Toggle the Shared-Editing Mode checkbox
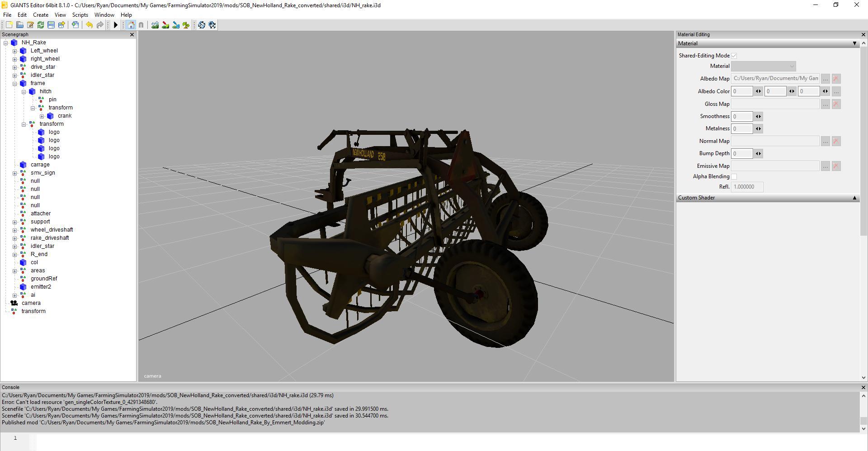Image resolution: width=868 pixels, height=451 pixels. pos(734,56)
